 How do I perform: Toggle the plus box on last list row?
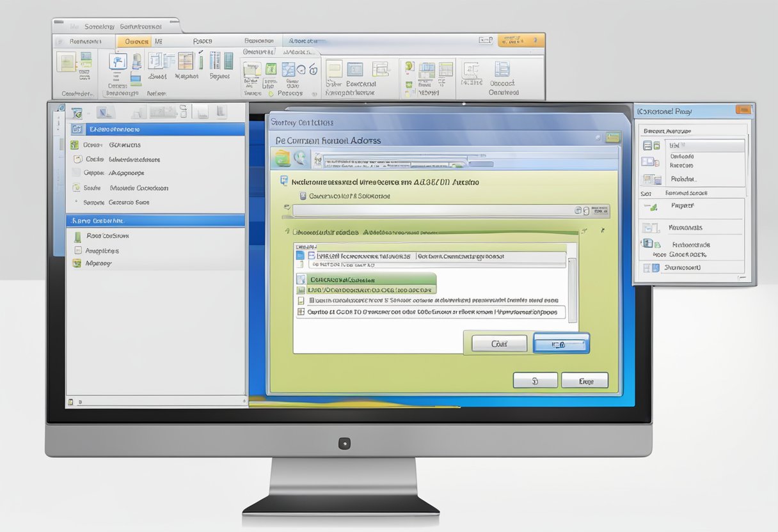(301, 313)
